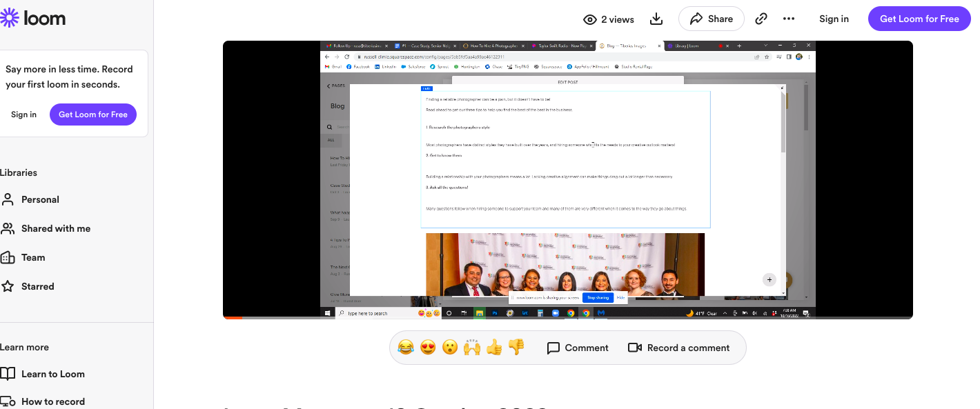
Task: Click the 2 views eye icon
Action: coord(590,19)
